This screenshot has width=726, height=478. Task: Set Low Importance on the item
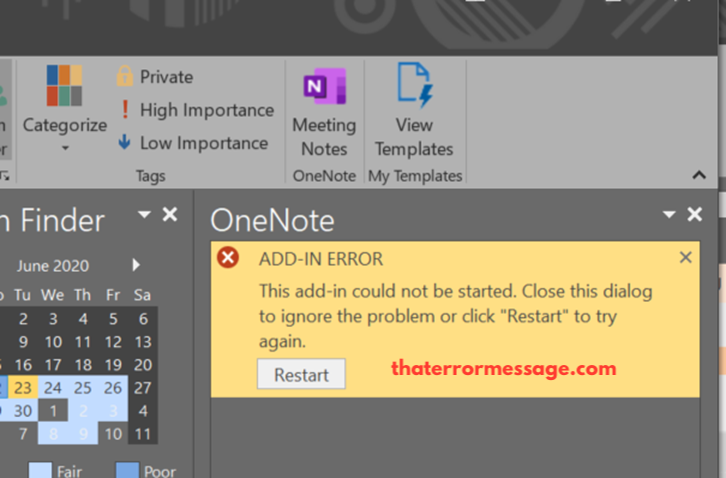(x=193, y=143)
